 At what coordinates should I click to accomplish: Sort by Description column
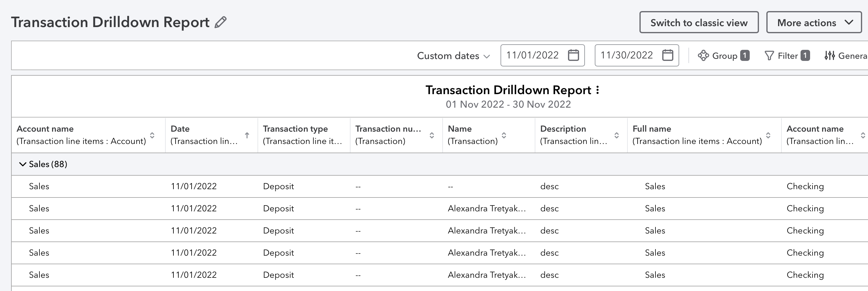pyautogui.click(x=616, y=135)
